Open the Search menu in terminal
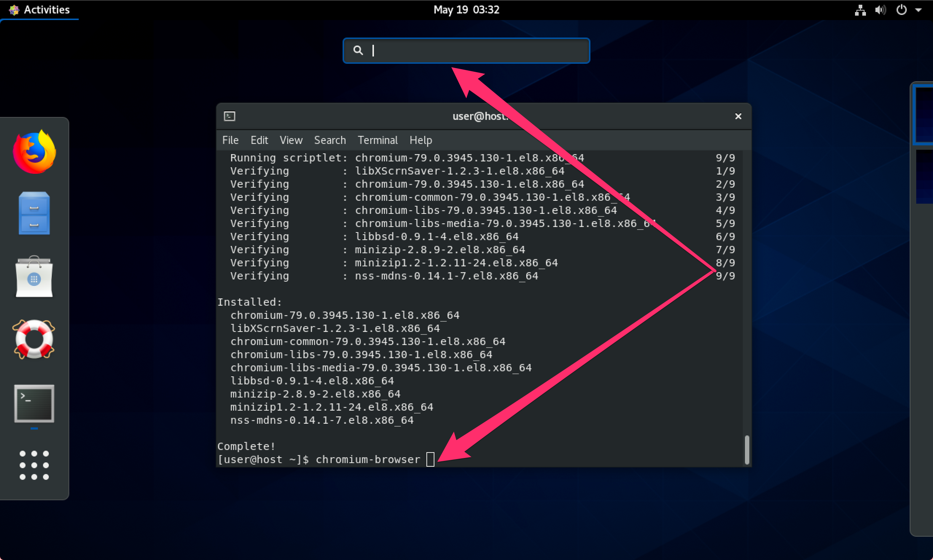This screenshot has height=560, width=933. pyautogui.click(x=330, y=140)
